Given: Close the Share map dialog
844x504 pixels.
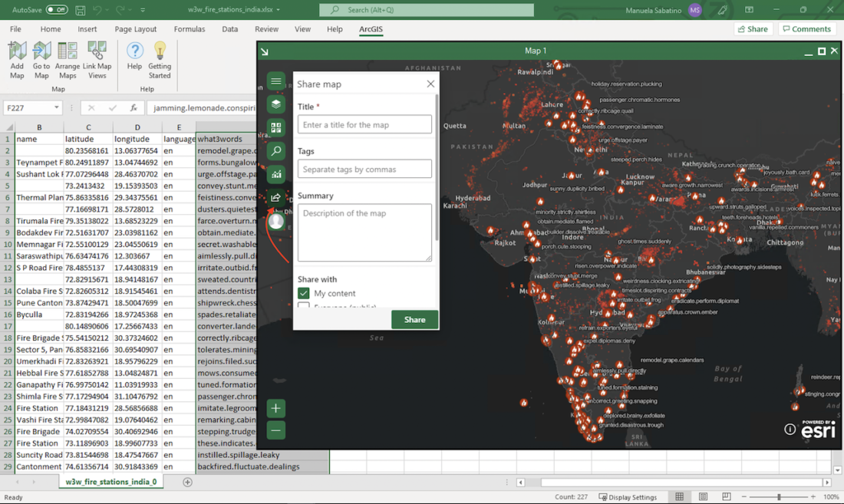Looking at the screenshot, I should [x=430, y=84].
